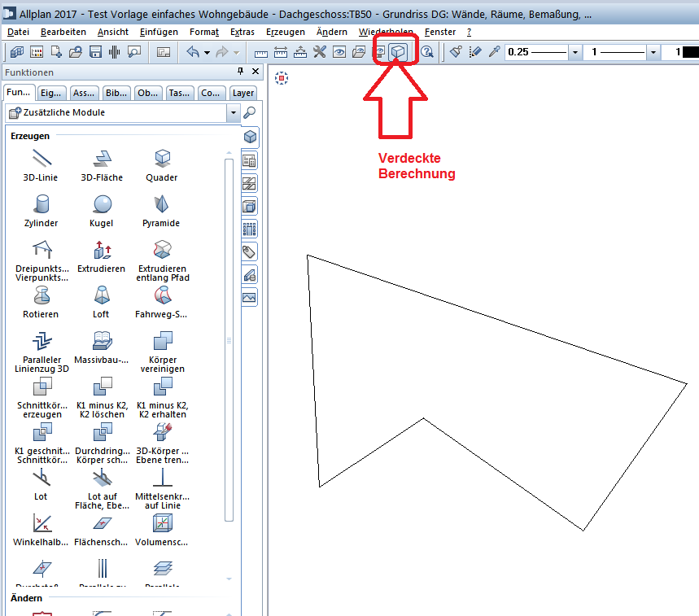Choose the Quader tool
The image size is (699, 616).
(162, 158)
